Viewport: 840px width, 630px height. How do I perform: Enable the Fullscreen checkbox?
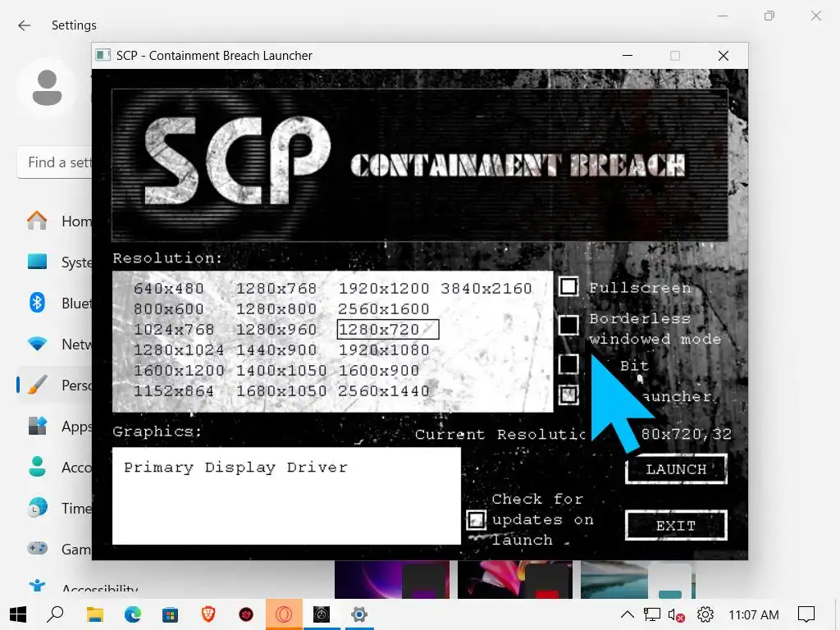pyautogui.click(x=568, y=286)
